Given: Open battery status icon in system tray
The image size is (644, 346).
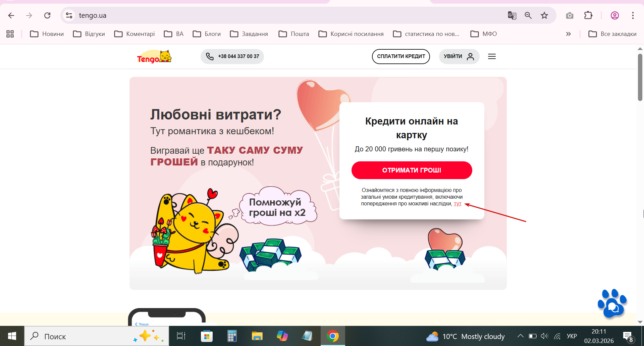Looking at the screenshot, I should click(533, 336).
